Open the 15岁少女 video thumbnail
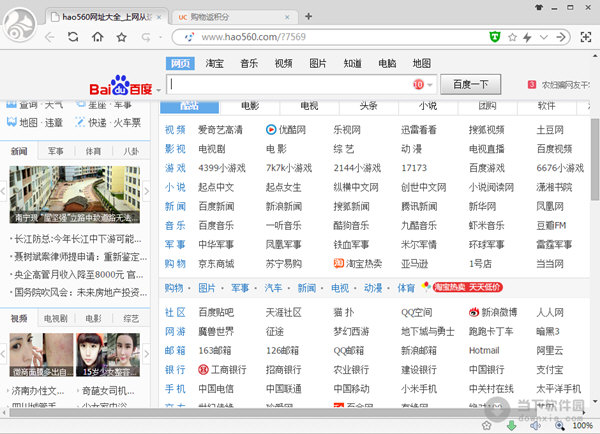 pyautogui.click(x=108, y=355)
